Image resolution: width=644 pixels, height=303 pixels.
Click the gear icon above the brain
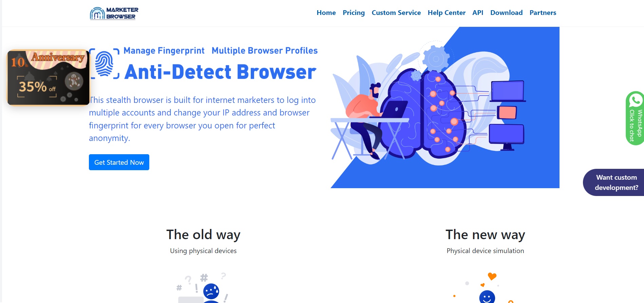436,59
